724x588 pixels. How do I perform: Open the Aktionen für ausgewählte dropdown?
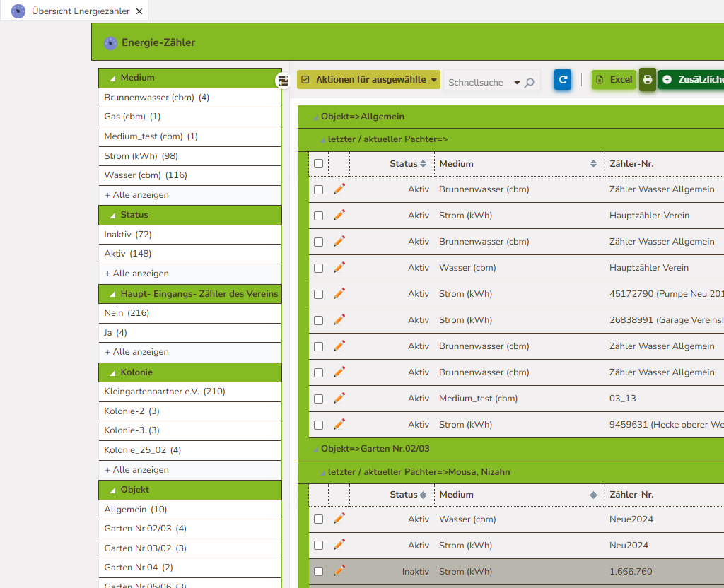tap(368, 80)
